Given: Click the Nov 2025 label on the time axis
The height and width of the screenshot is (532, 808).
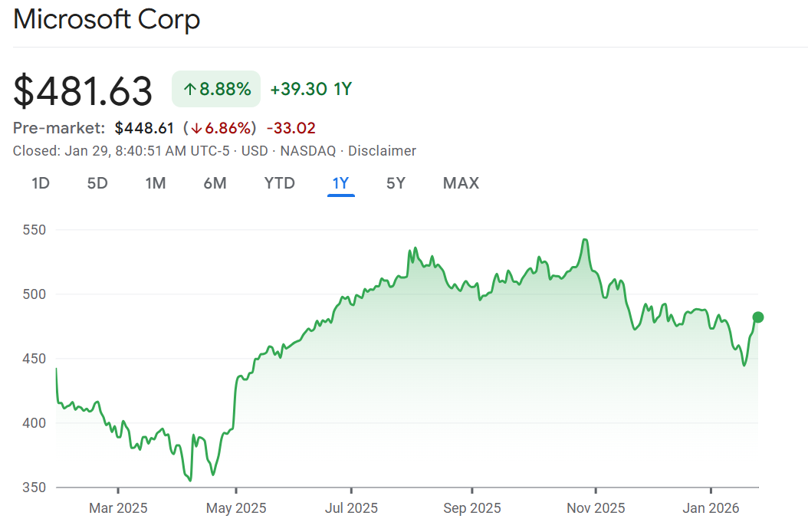Looking at the screenshot, I should point(596,508).
